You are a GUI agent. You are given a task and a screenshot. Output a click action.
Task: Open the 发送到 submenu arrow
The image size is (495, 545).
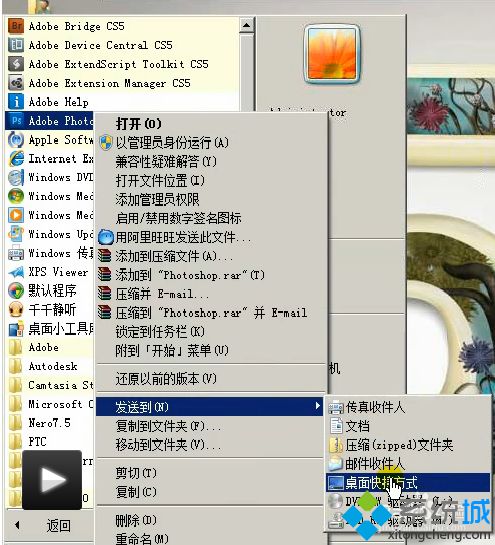(x=317, y=406)
